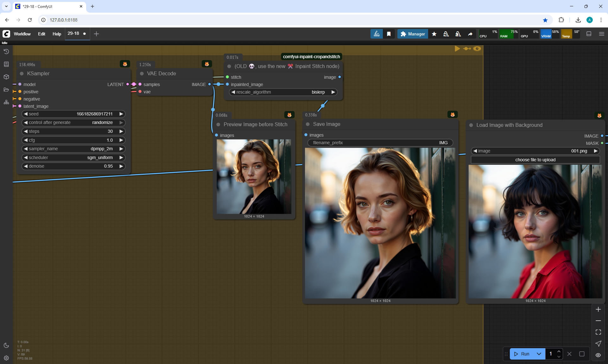608x364 pixels.
Task: Click the filename_prefix input field
Action: 380,143
